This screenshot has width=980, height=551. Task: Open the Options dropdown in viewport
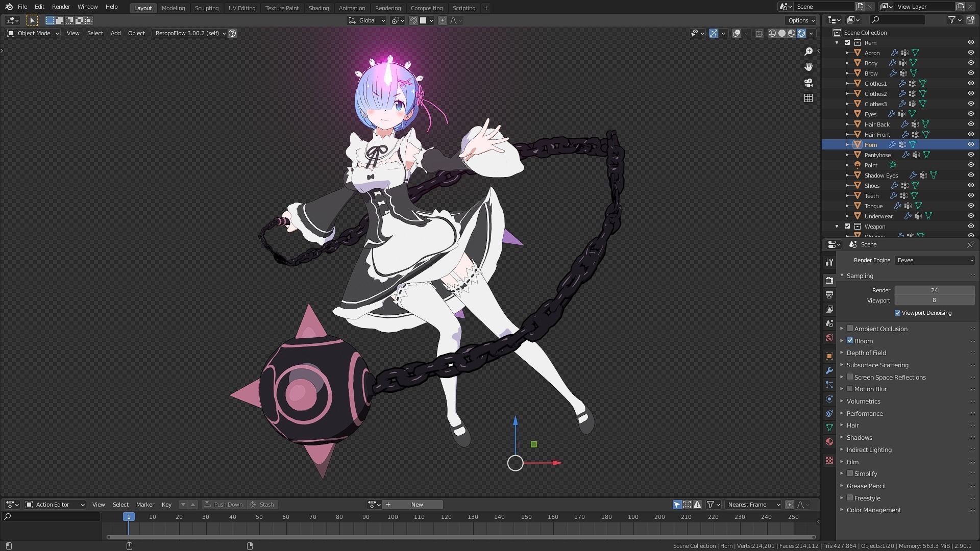tap(801, 20)
